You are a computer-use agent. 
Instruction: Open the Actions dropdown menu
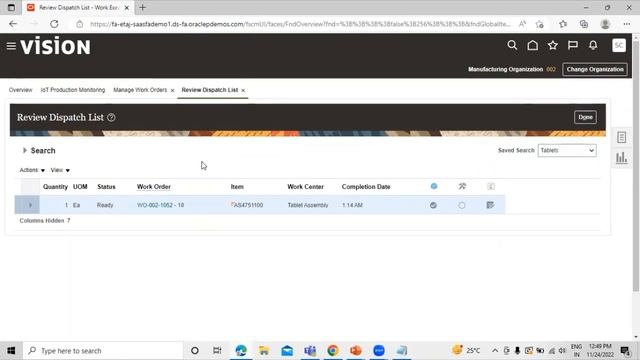point(32,170)
